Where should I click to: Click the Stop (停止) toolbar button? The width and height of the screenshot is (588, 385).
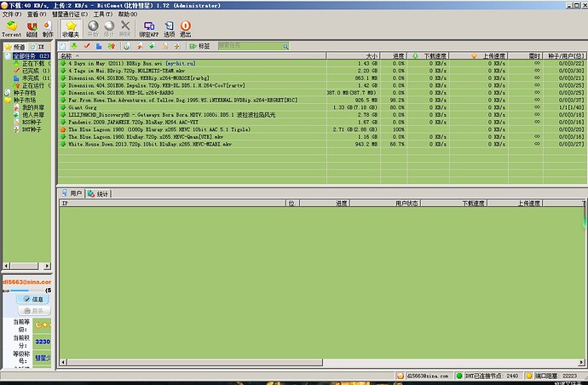pyautogui.click(x=109, y=29)
